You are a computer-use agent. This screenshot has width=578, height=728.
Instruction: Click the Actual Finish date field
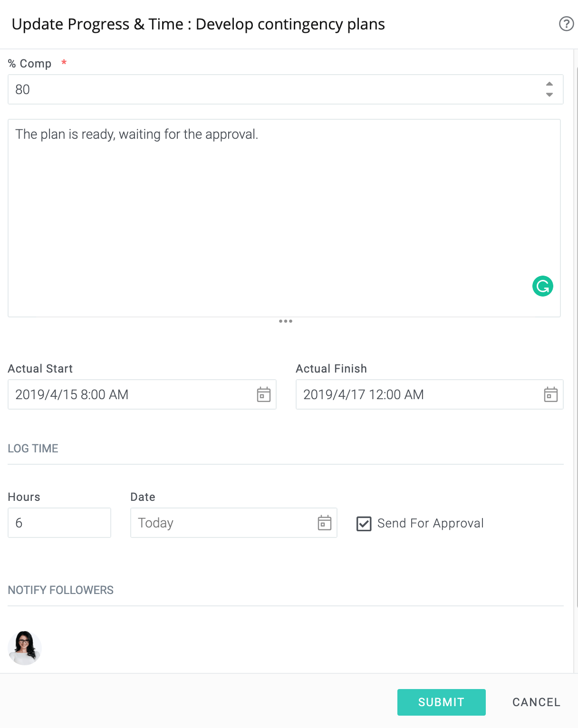click(x=430, y=394)
